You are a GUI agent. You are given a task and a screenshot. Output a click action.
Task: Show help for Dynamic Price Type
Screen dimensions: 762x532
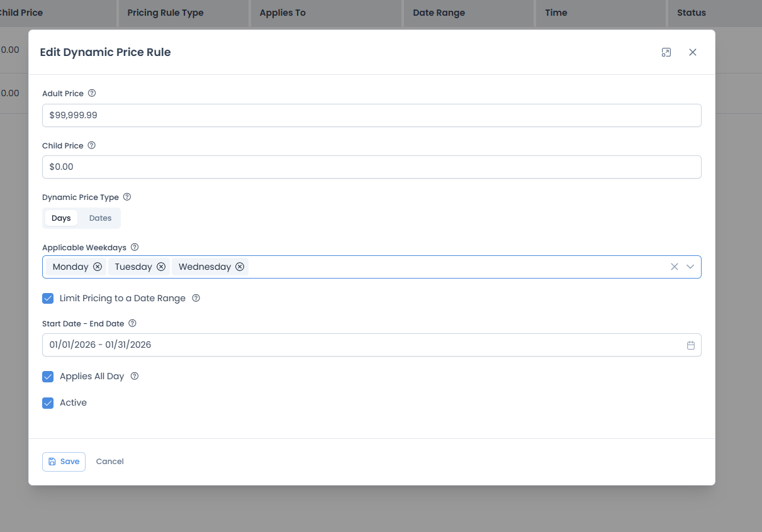coord(127,197)
